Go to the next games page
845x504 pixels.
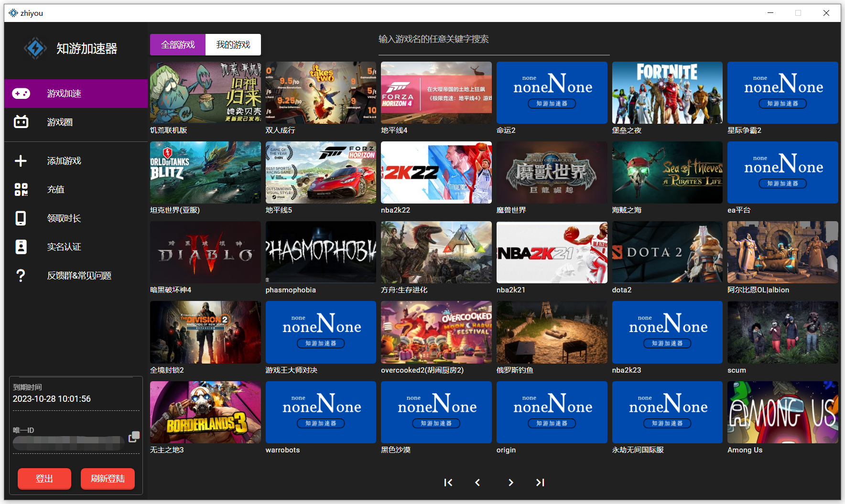tap(511, 483)
